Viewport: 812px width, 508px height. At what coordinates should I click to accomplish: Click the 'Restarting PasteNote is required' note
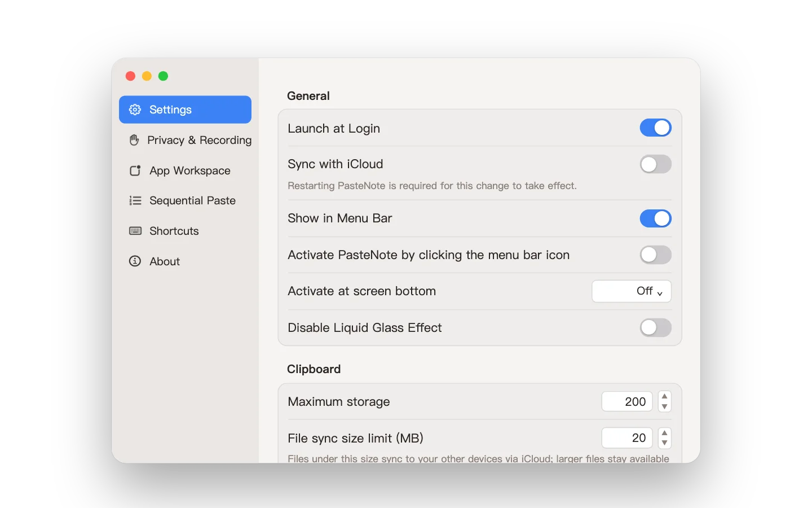pos(432,186)
